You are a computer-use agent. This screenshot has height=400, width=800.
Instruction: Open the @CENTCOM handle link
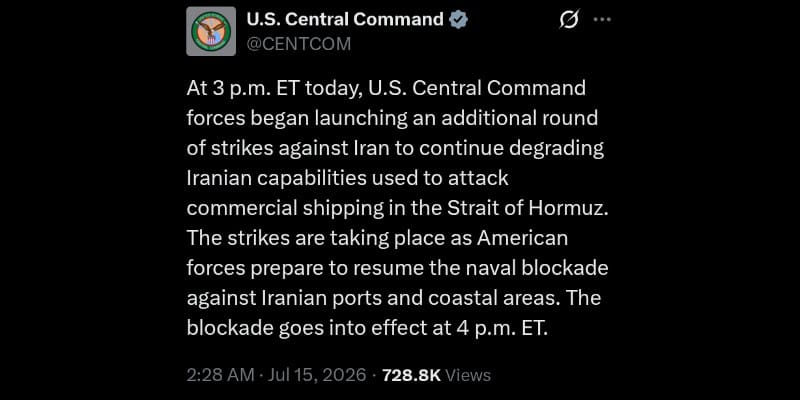298,44
